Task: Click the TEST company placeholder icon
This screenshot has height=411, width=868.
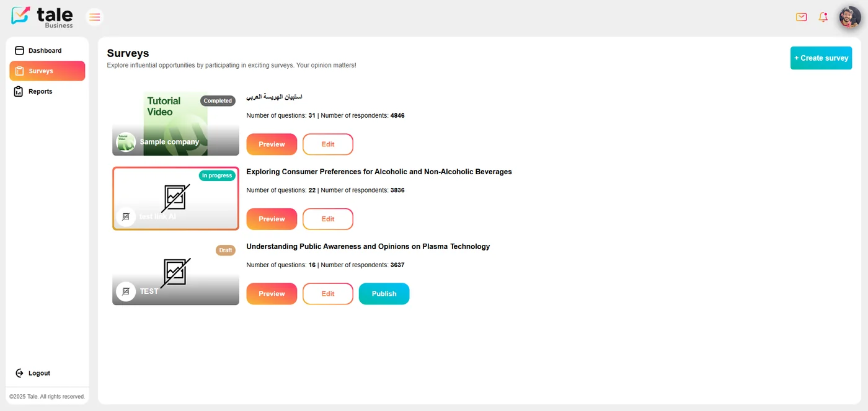Action: pyautogui.click(x=126, y=291)
